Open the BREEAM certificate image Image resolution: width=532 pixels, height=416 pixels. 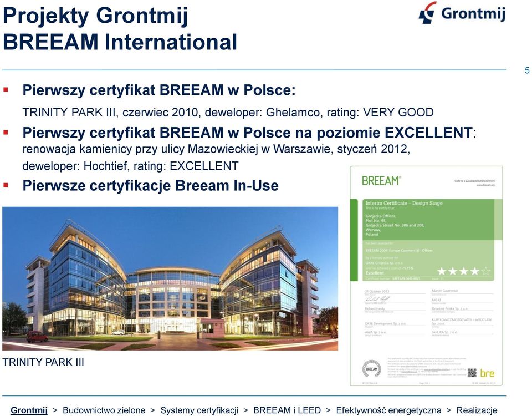(x=426, y=276)
